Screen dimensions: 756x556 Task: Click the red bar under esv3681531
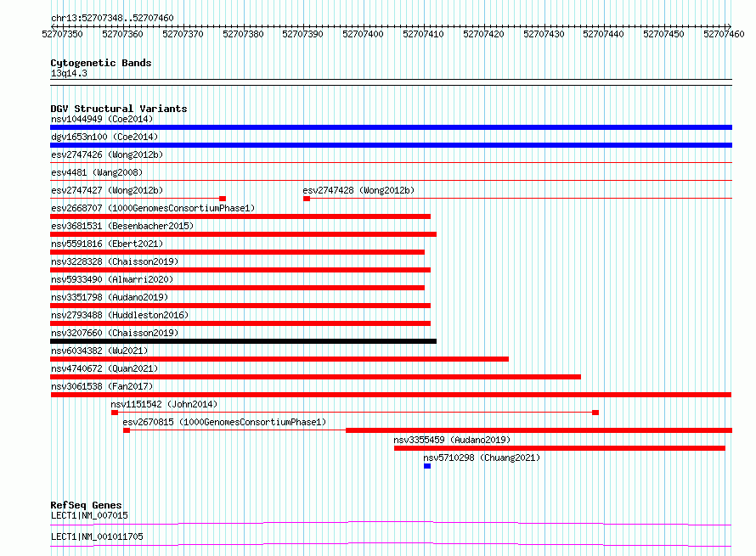243,234
